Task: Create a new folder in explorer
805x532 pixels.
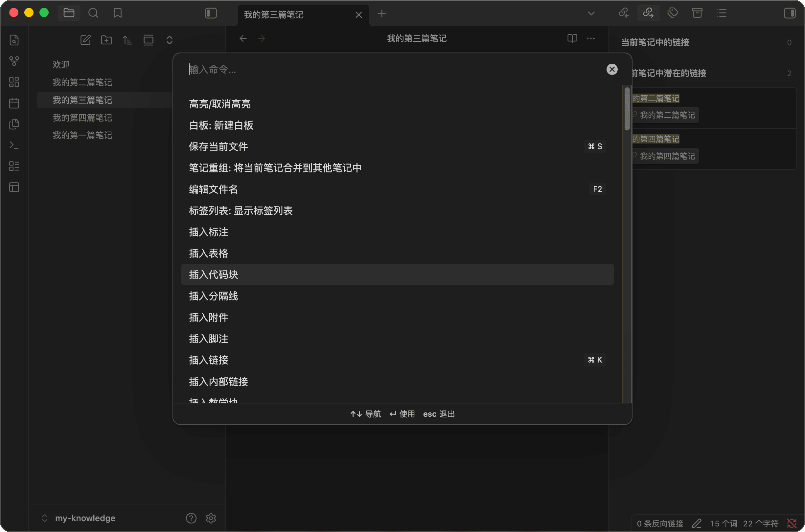Action: 106,40
